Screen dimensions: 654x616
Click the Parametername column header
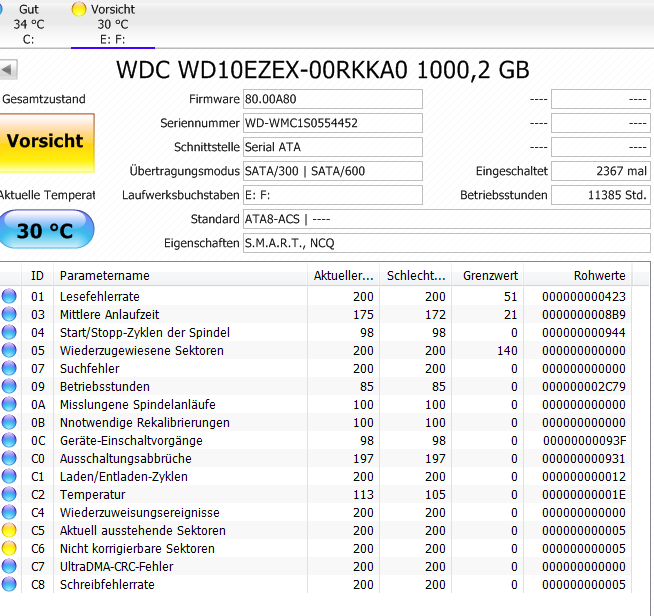(x=181, y=276)
